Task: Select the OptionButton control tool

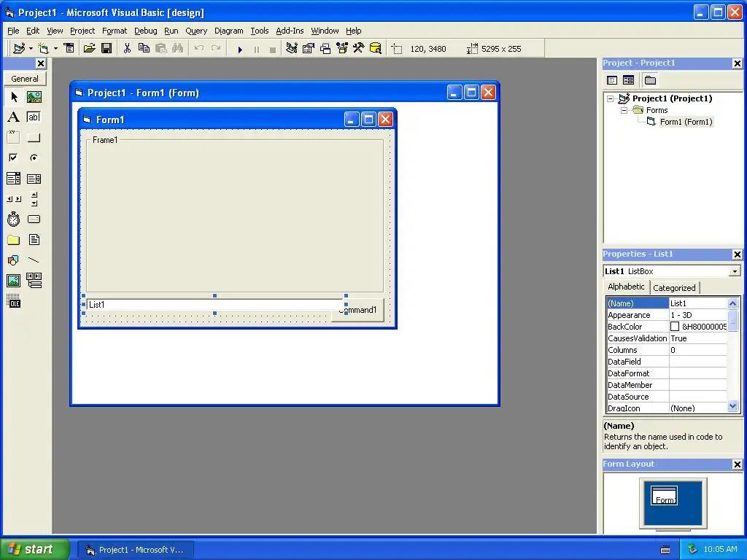Action: pyautogui.click(x=34, y=157)
